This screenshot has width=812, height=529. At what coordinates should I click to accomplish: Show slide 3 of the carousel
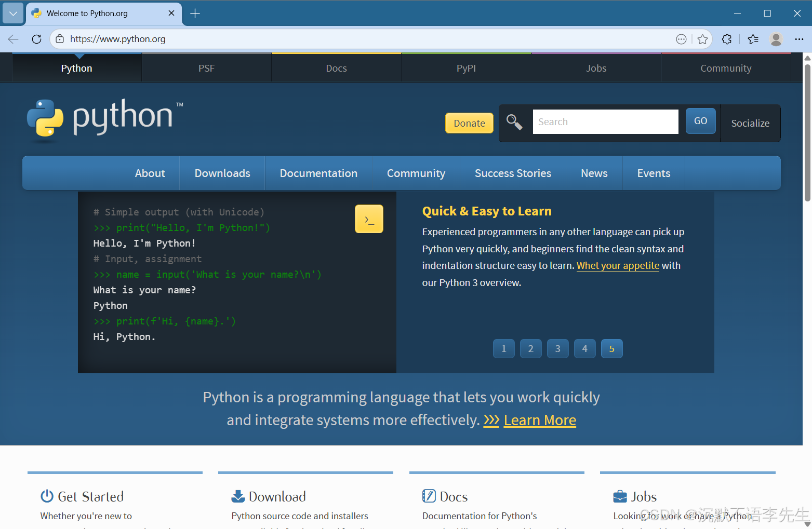558,349
